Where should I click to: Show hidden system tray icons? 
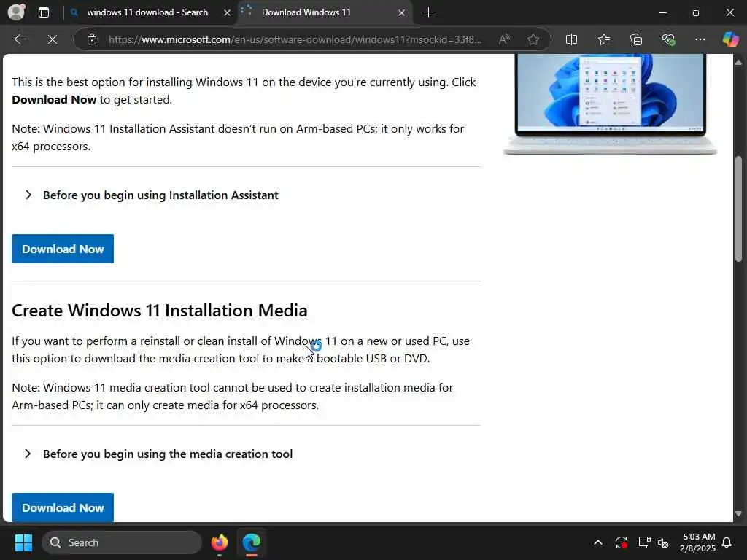598,542
